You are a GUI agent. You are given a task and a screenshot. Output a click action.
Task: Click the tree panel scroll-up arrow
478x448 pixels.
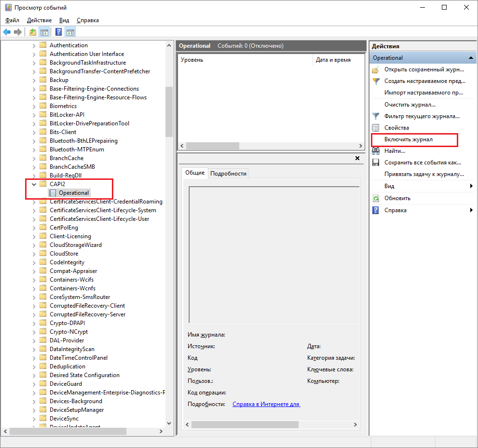[169, 45]
